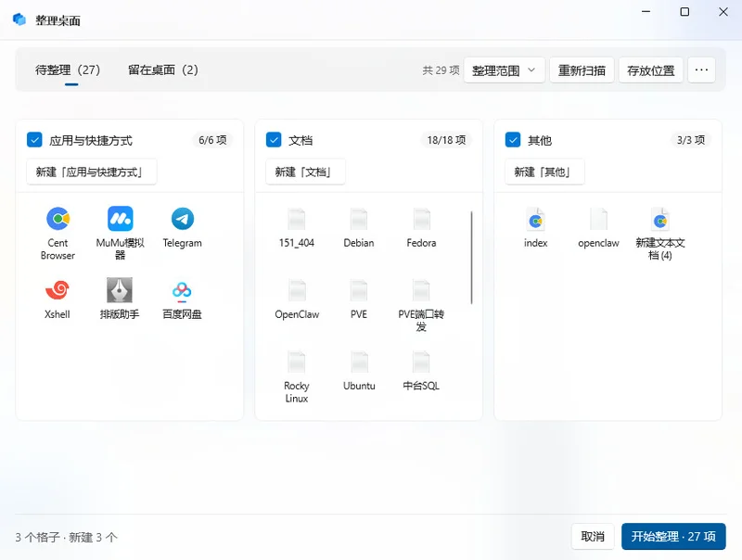
Task: Select the 排版助手 app icon
Action: pyautogui.click(x=120, y=290)
